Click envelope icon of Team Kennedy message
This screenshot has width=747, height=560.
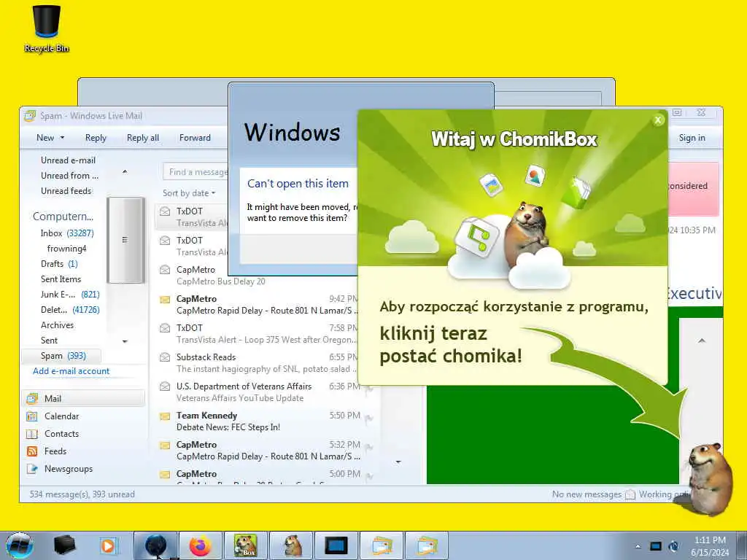[165, 416]
